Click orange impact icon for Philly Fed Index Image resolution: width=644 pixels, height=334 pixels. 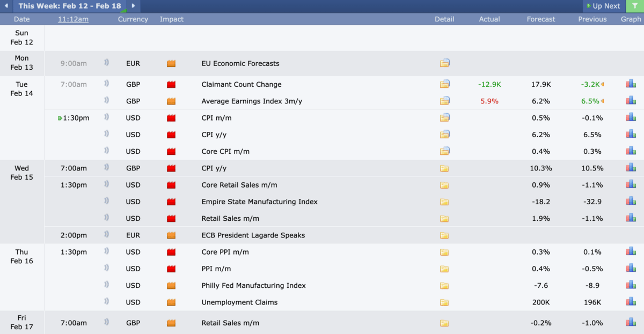171,286
